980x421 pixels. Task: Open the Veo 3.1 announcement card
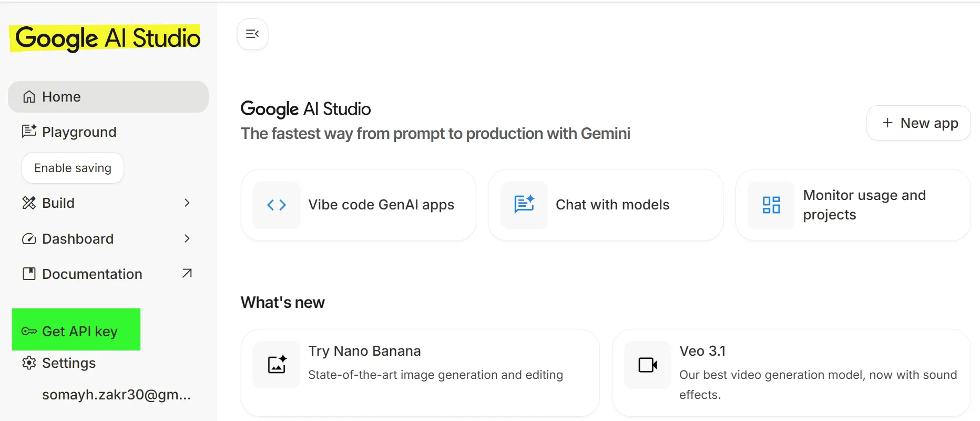[791, 373]
